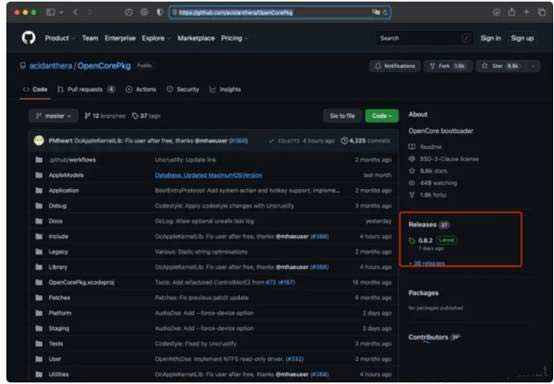Open the User folder row

[x=213, y=359]
